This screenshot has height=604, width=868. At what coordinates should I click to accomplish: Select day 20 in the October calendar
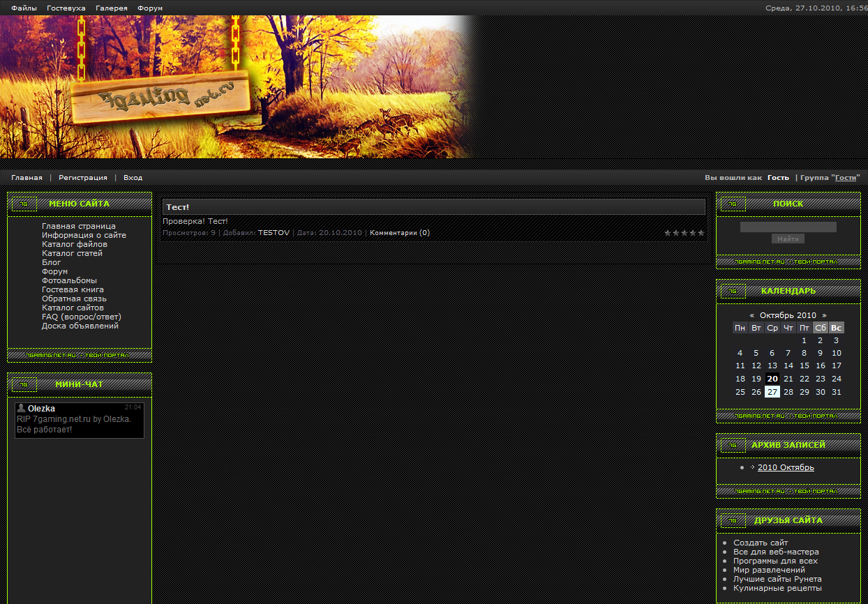tap(772, 379)
